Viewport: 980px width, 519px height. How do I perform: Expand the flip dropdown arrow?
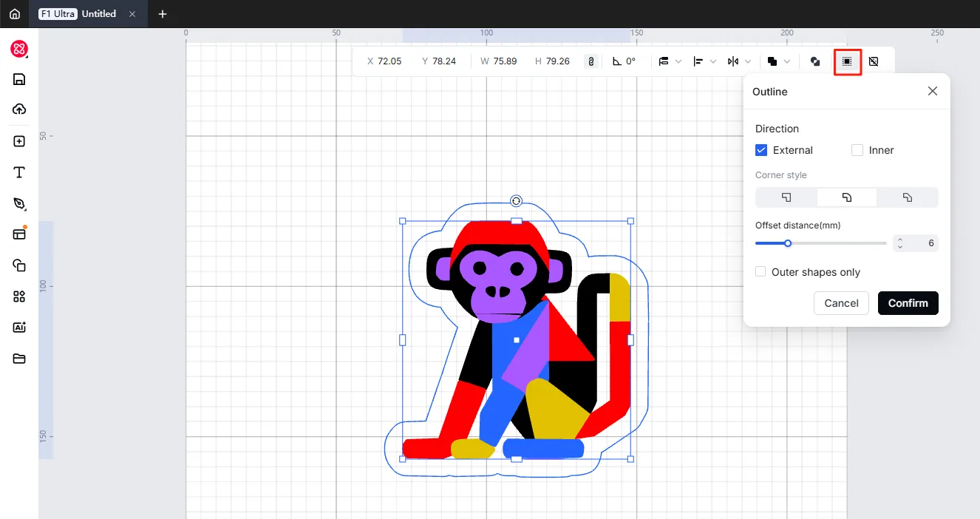point(748,61)
